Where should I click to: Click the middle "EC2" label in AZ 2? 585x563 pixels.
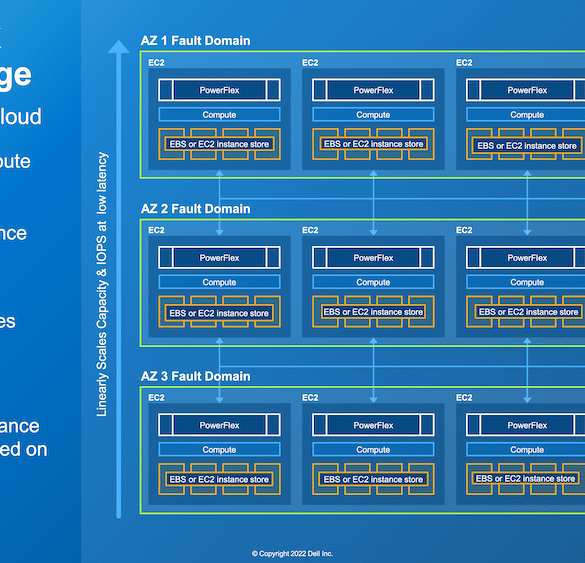(x=310, y=230)
